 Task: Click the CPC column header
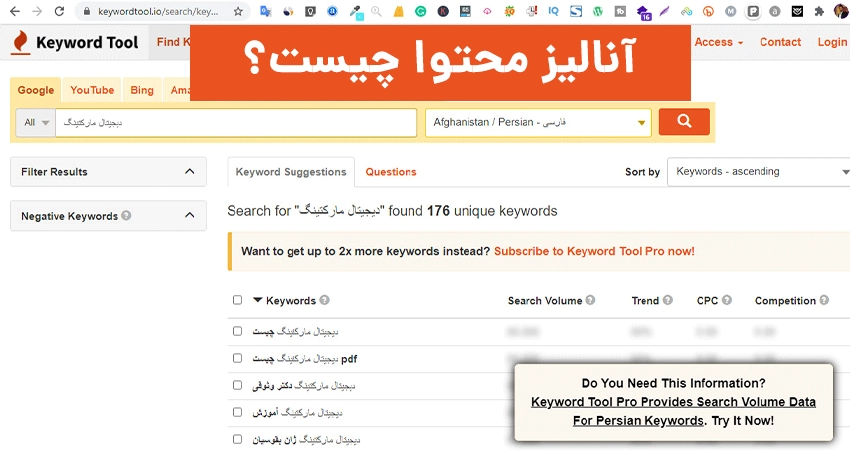coord(707,300)
